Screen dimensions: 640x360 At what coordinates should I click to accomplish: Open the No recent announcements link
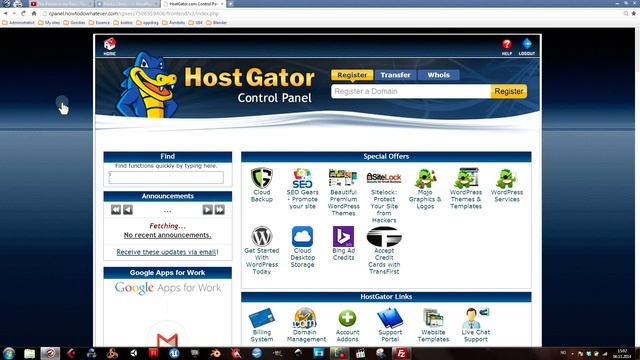pyautogui.click(x=167, y=235)
